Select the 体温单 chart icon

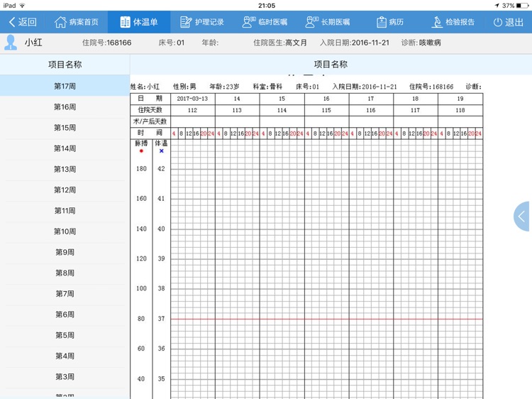(125, 22)
